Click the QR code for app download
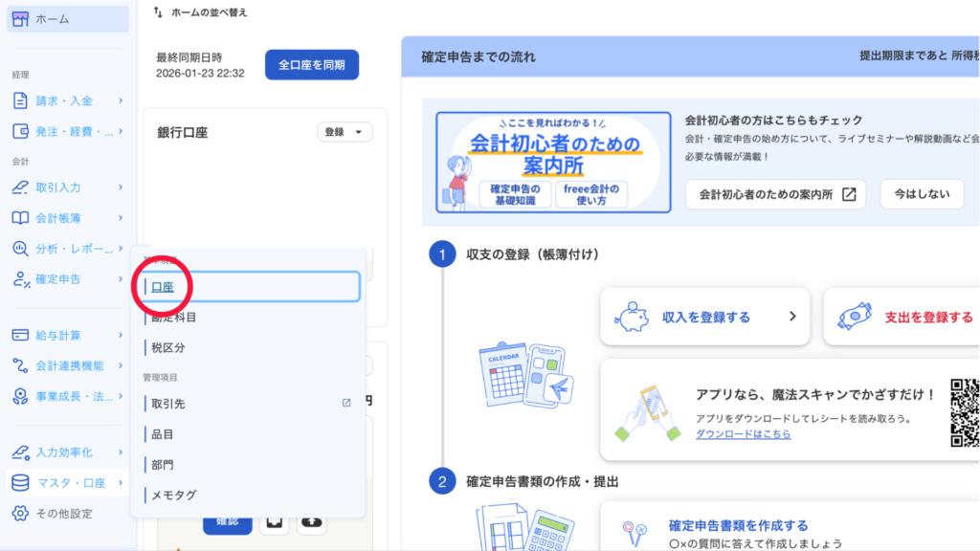 (965, 413)
